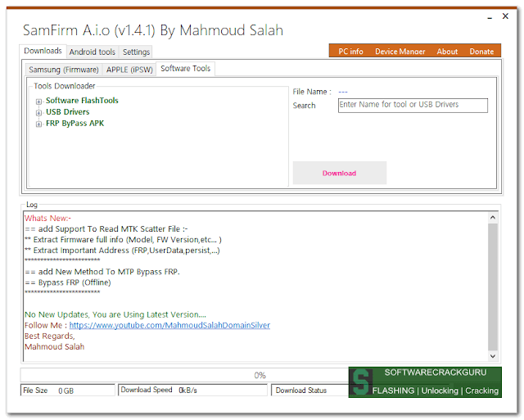Switch to Samsung (Firmware) sub-tab

tap(64, 70)
